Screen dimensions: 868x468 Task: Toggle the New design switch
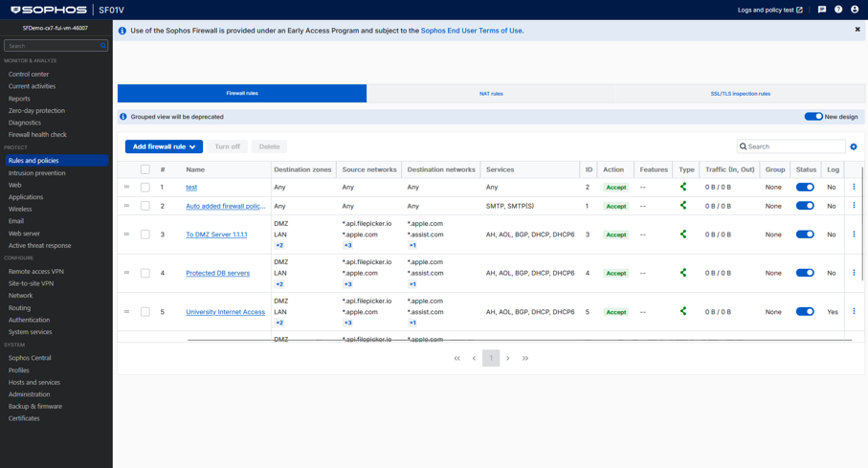813,117
